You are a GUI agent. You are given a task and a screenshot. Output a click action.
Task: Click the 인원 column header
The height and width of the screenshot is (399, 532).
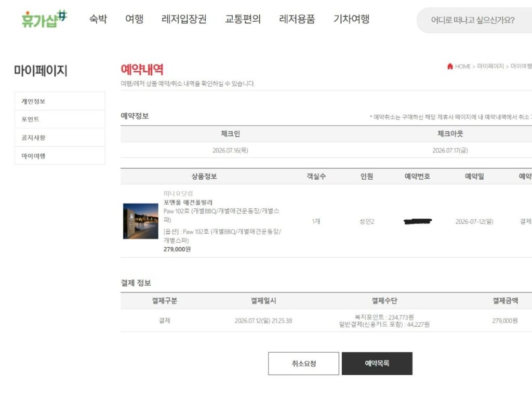tap(367, 177)
